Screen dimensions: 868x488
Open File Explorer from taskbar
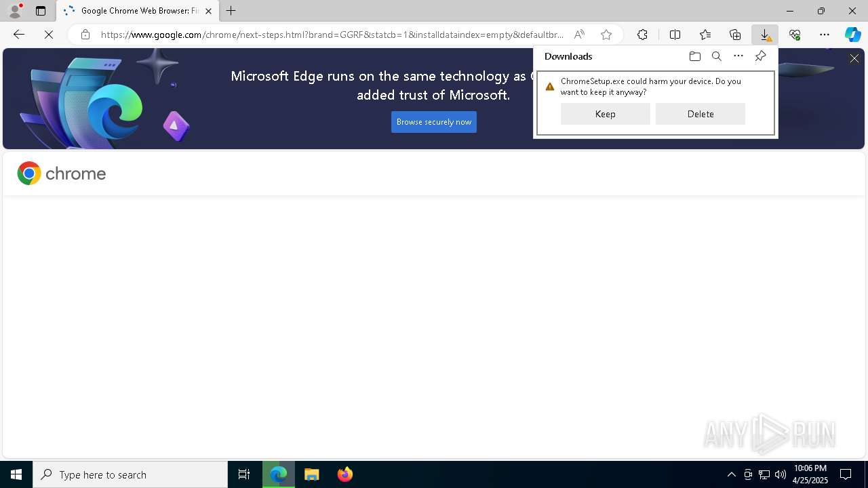tap(312, 474)
